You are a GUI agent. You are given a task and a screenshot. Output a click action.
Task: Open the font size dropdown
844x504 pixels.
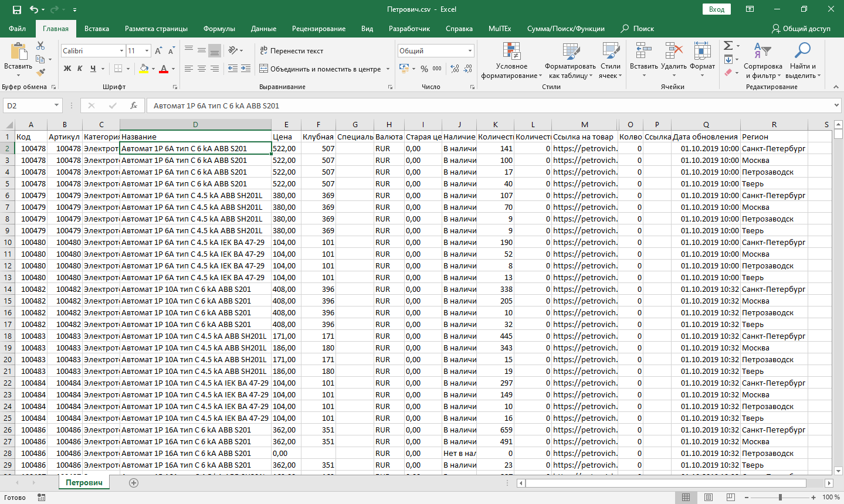(x=147, y=51)
